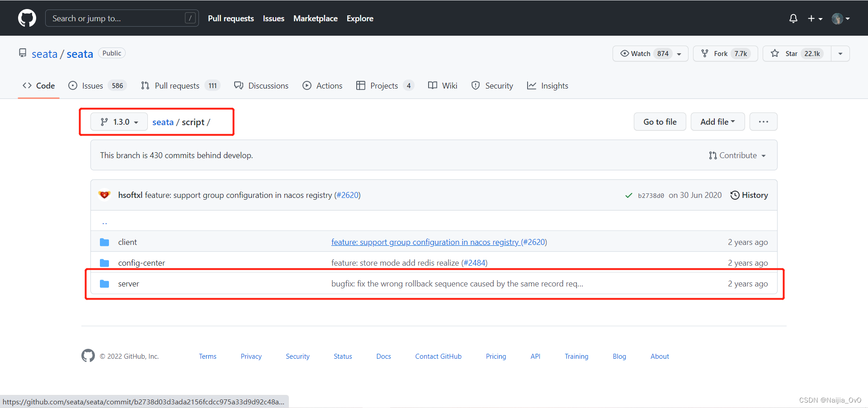The image size is (868, 408).
Task: Click the Go to file button
Action: coord(660,122)
